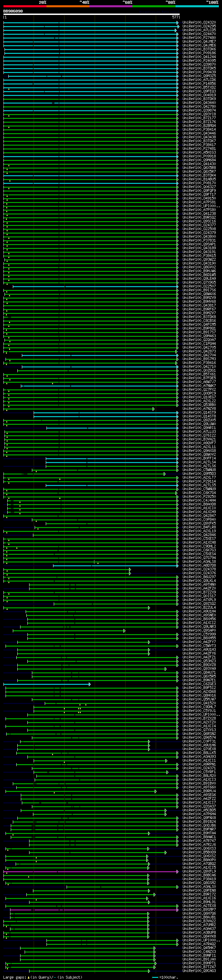Image resolution: width=222 pixels, height=980 pixels.
Task: Select hit label UniRef100_A3ALS0
Action: 199,887
